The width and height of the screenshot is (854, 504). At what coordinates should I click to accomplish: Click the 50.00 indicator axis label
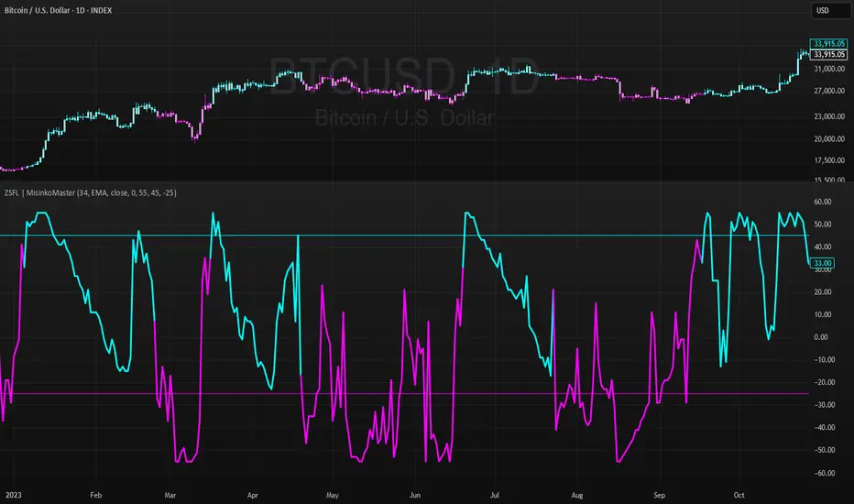pyautogui.click(x=823, y=225)
